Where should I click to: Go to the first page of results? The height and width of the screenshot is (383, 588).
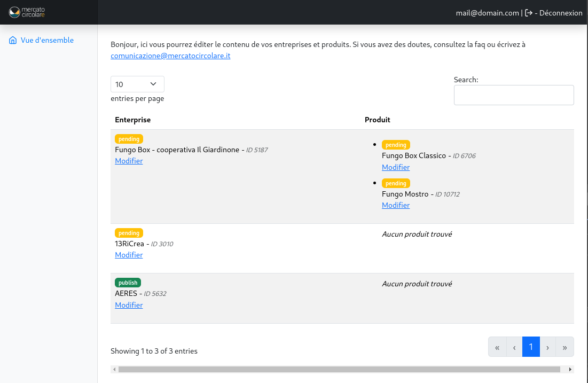(x=497, y=347)
